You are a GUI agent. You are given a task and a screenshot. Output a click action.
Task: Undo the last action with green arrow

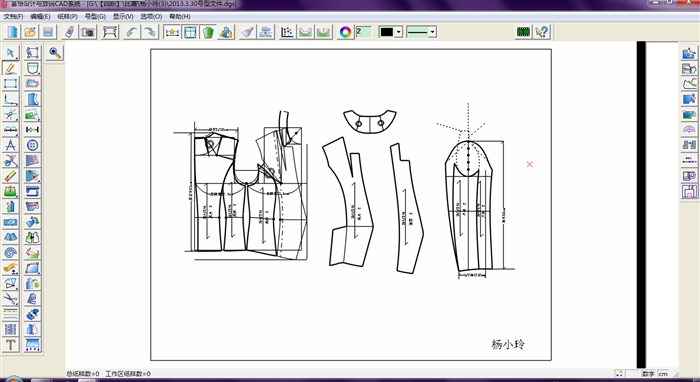[x=132, y=32]
